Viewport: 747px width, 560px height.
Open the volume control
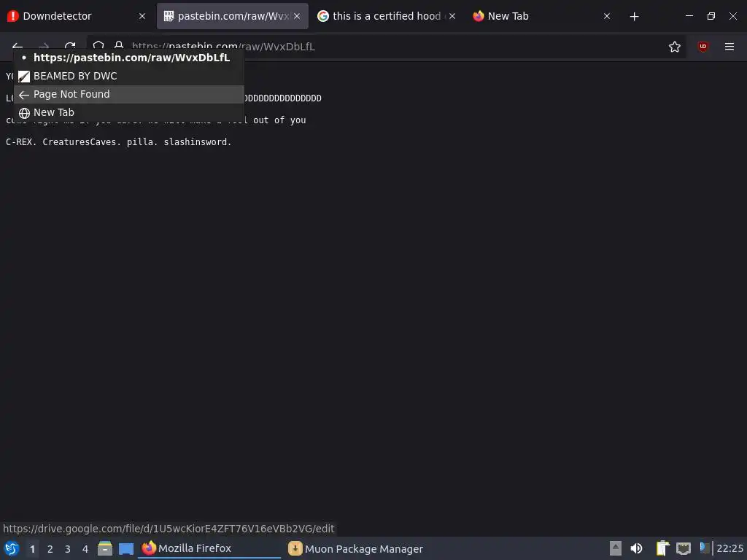(636, 548)
